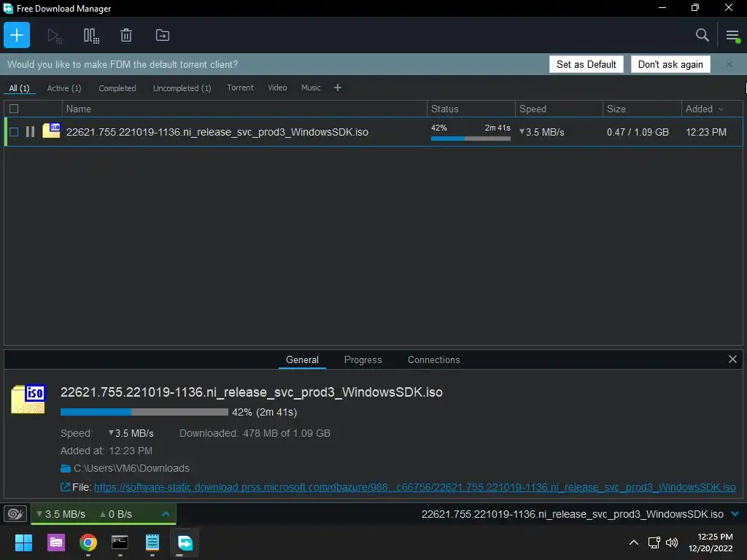
Task: Click the 3.5 MB/s download speed indicator
Action: [61, 514]
